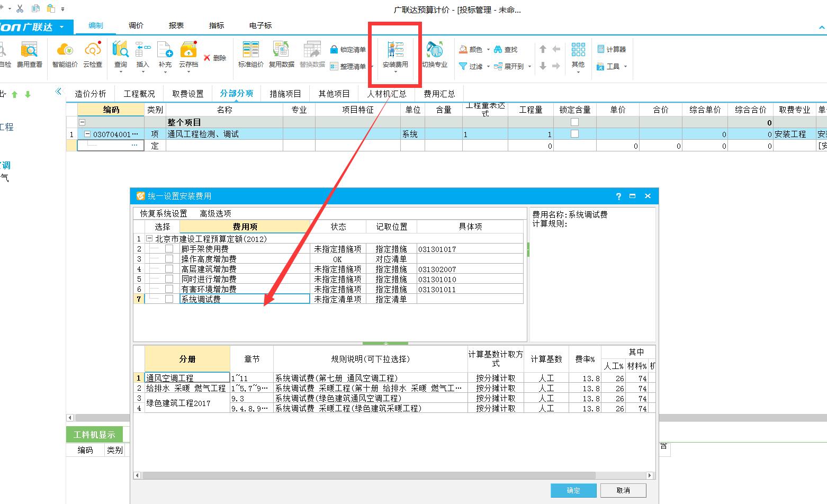Click 高级选项 in dialog

(x=215, y=213)
